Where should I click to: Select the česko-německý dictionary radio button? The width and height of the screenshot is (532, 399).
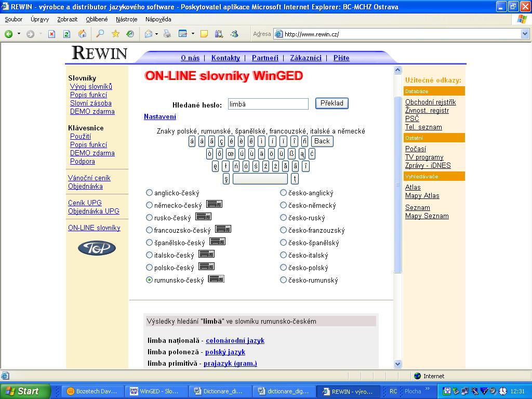click(x=283, y=205)
